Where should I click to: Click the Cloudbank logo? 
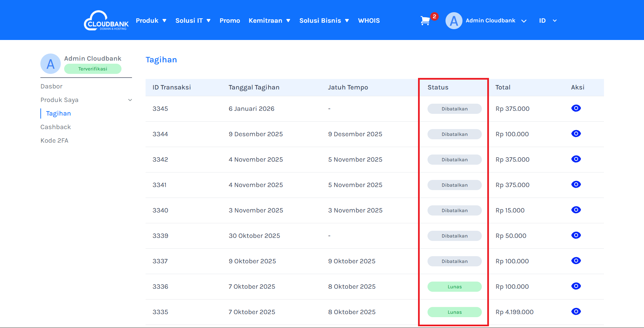[106, 21]
